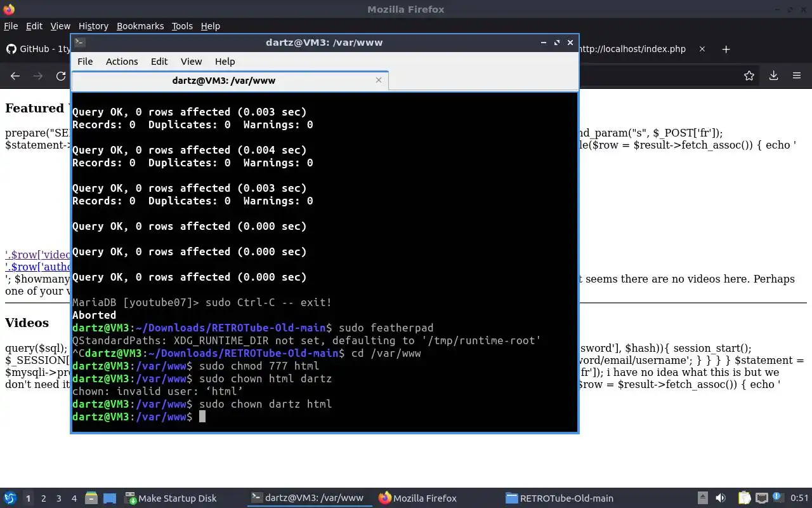This screenshot has width=812, height=508.
Task: Maximize the terminal window
Action: [557, 43]
